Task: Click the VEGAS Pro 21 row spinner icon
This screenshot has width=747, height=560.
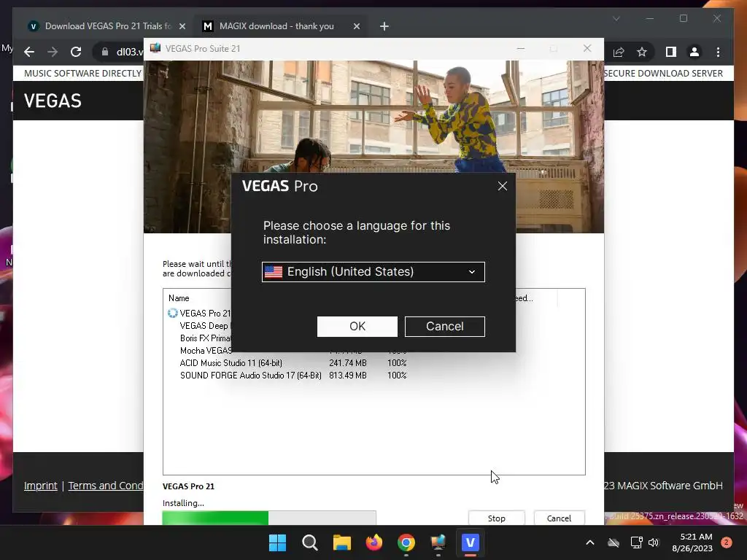Action: click(x=172, y=313)
